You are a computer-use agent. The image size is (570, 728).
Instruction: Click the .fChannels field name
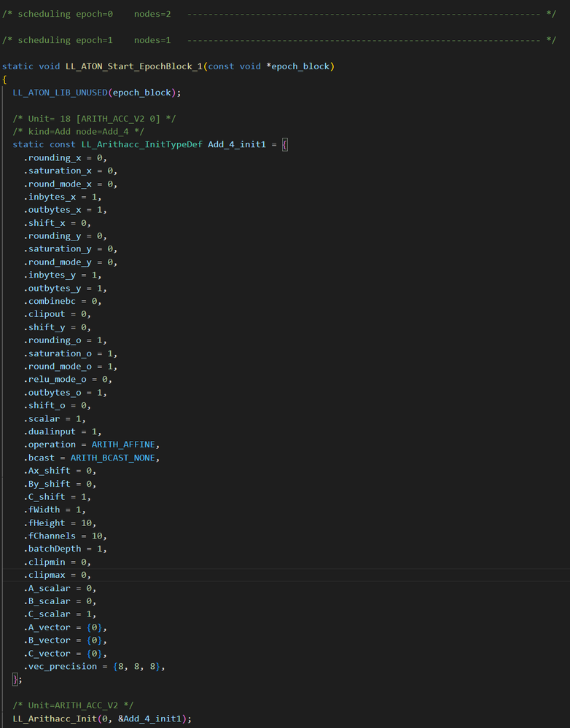pyautogui.click(x=50, y=536)
